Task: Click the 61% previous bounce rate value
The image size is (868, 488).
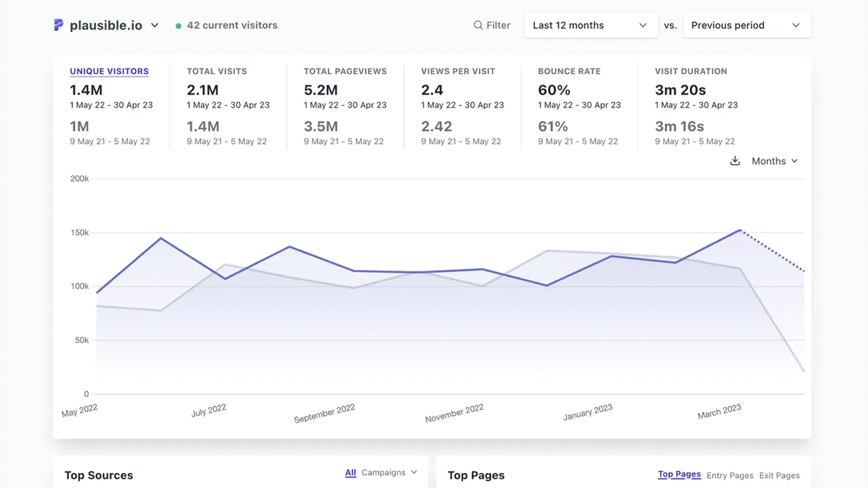Action: 553,126
